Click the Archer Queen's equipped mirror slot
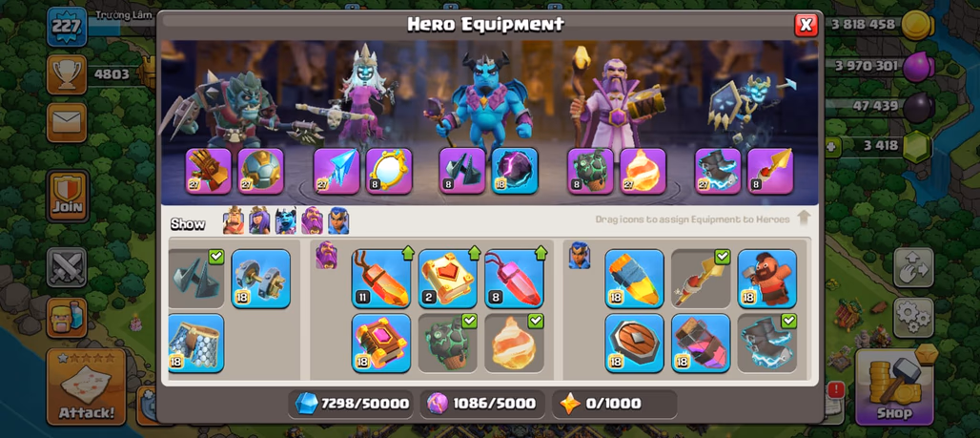980x438 pixels. click(389, 171)
